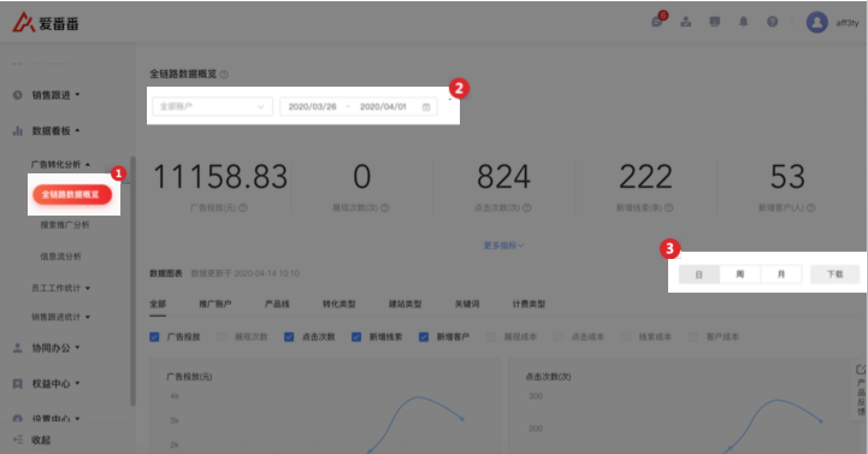Image resolution: width=868 pixels, height=454 pixels.
Task: Click the 收起 collapse icon at sidebar bottom
Action: point(19,440)
